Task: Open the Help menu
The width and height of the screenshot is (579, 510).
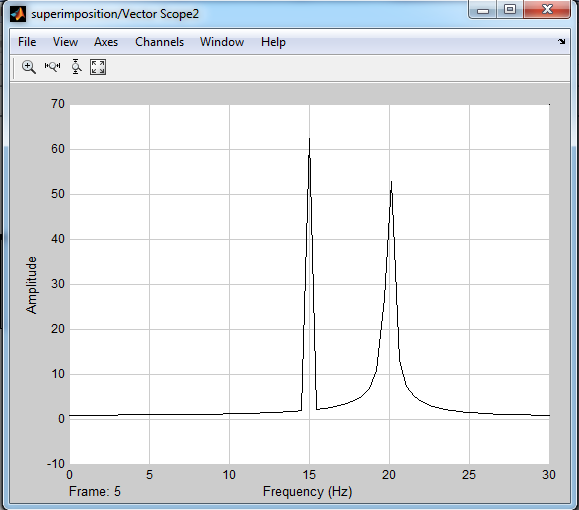Action: [273, 42]
